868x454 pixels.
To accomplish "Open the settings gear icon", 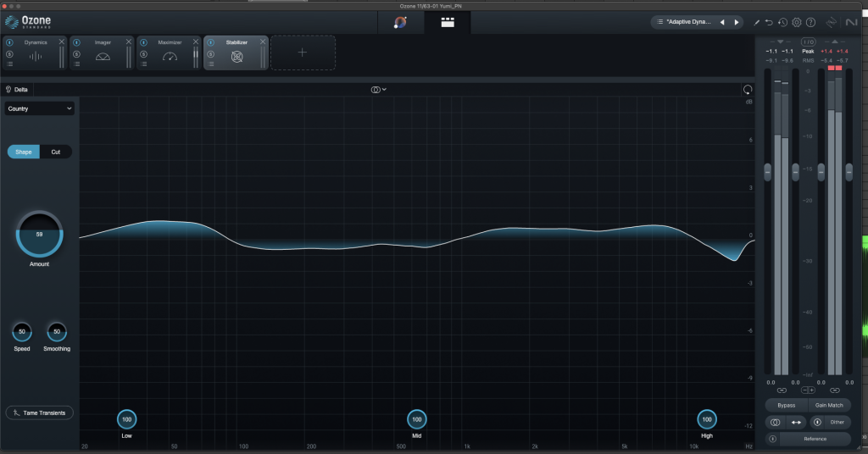I will point(796,22).
